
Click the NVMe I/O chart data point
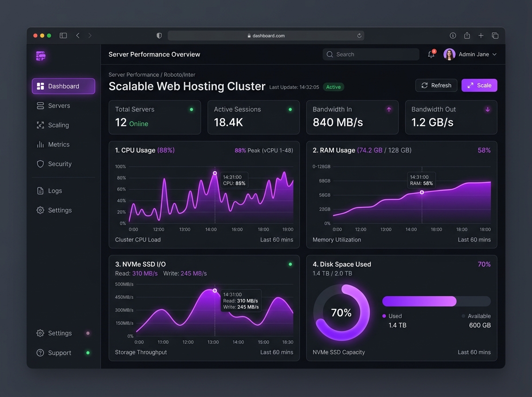[x=215, y=291]
